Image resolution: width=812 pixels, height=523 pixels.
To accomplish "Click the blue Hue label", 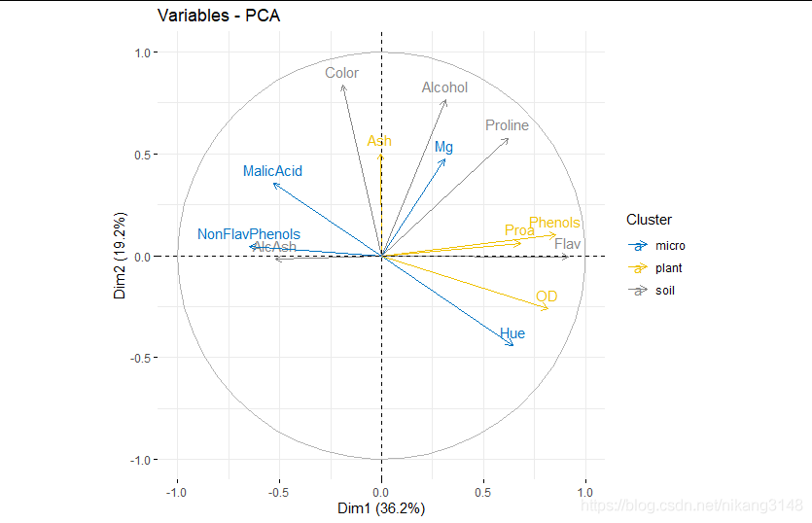I will point(512,333).
